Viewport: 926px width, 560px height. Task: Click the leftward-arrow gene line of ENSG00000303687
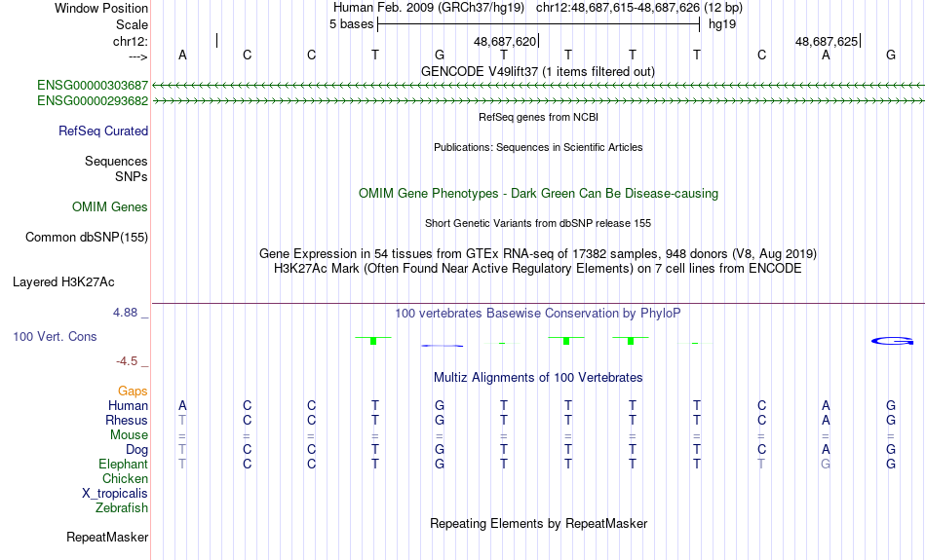pyautogui.click(x=539, y=86)
